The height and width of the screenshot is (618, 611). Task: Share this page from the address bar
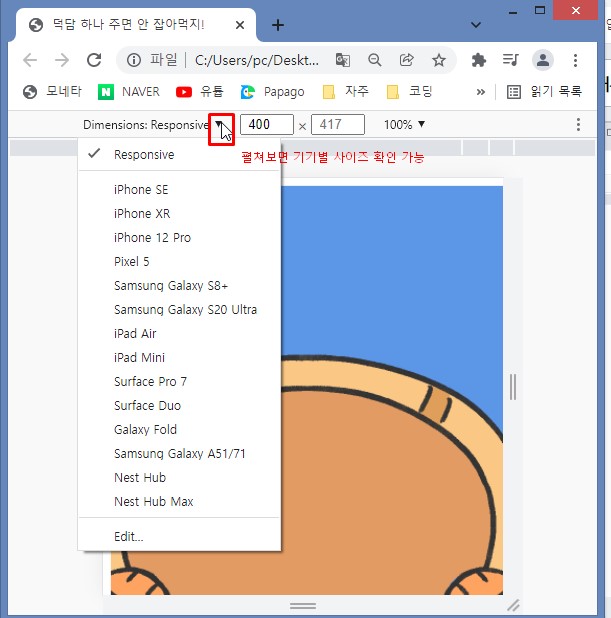pos(406,60)
